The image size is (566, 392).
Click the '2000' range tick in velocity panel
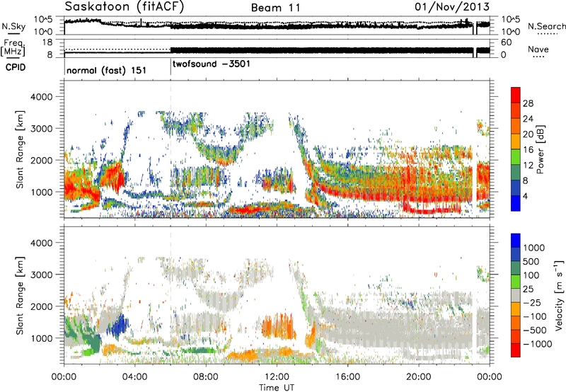pos(41,306)
